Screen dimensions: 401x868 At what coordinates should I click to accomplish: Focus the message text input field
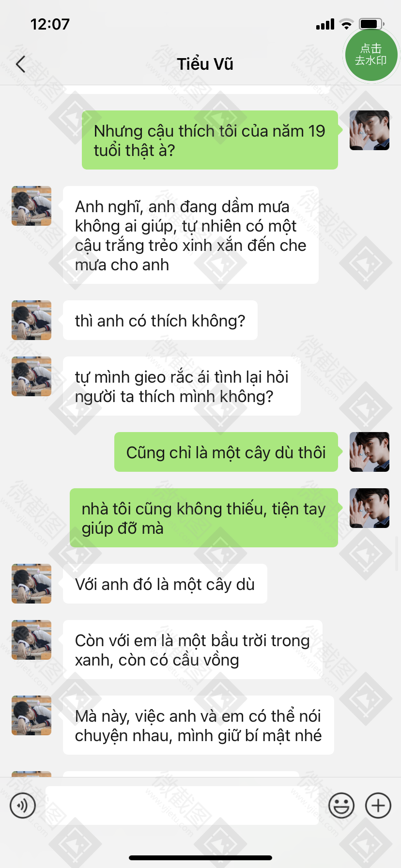point(182,806)
